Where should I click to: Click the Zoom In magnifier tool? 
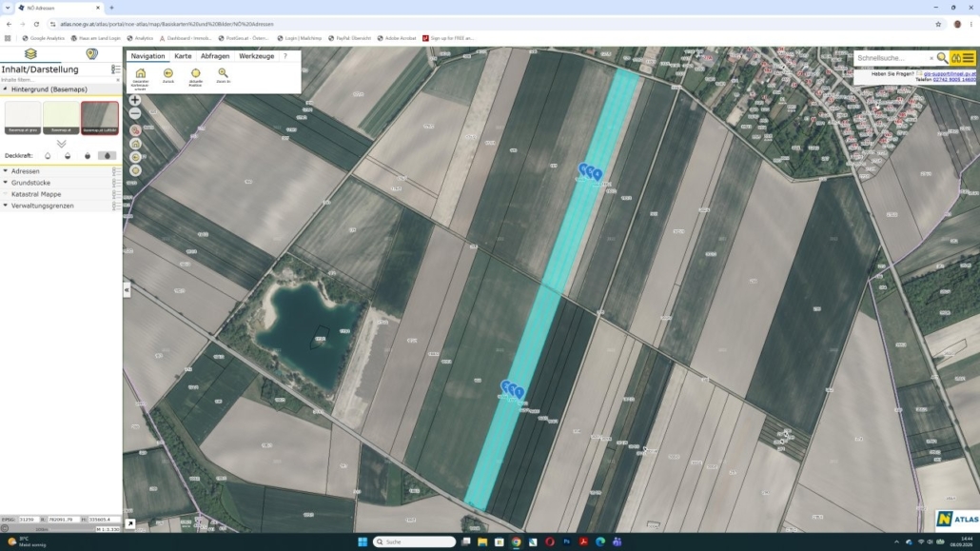(x=224, y=74)
